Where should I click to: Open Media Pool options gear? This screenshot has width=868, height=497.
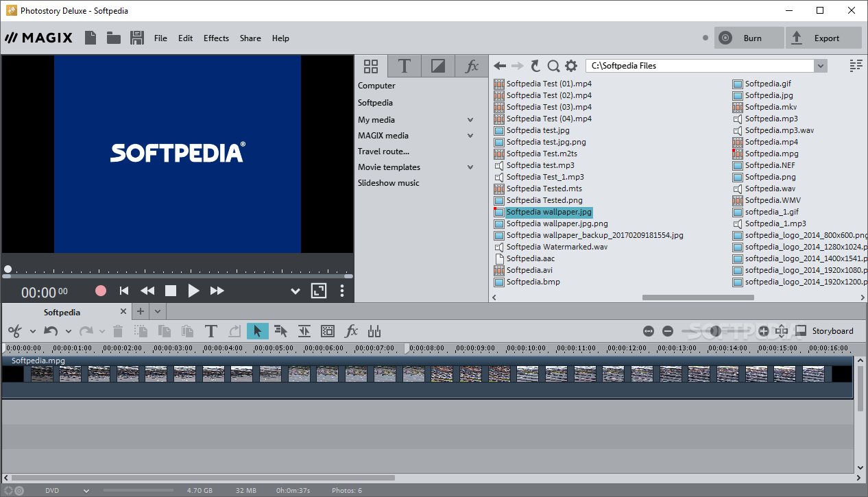tap(571, 66)
